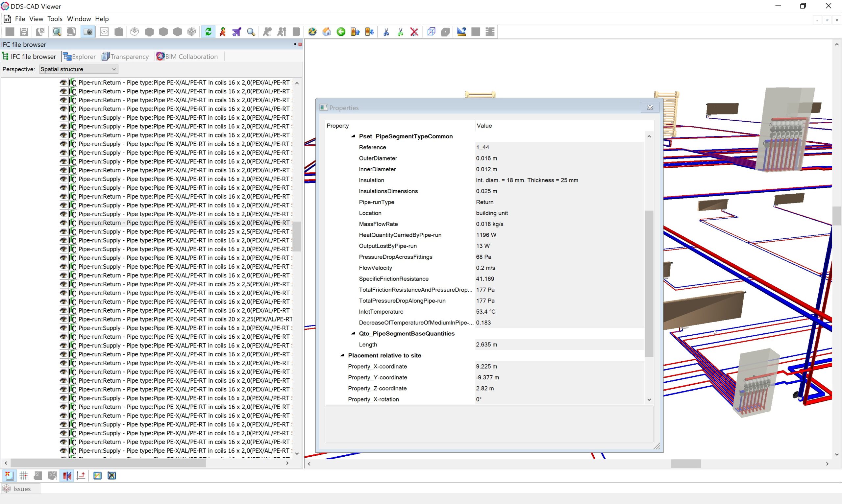Click the grid snap points icon
Screen dimensions: 842x504
click(x=24, y=476)
